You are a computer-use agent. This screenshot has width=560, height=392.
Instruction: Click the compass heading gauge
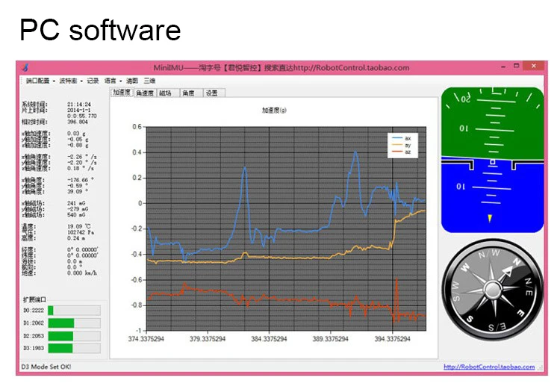(x=493, y=289)
